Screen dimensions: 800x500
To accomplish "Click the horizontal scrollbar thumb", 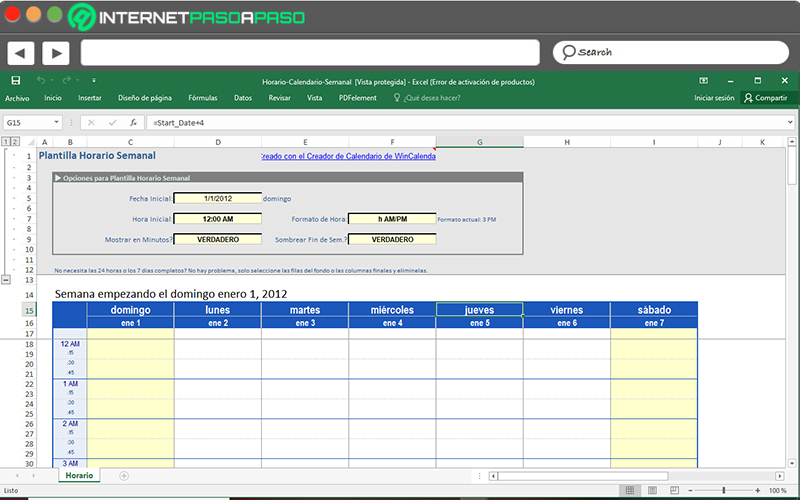I will (x=583, y=476).
